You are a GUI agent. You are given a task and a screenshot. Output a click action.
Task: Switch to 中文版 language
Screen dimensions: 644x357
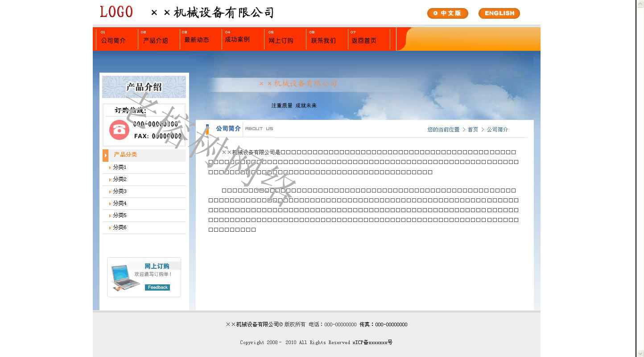(x=447, y=13)
